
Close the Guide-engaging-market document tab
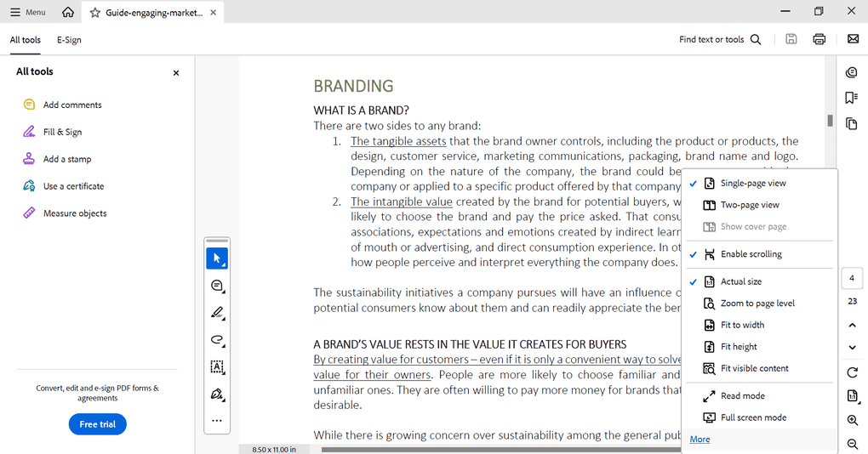(213, 12)
